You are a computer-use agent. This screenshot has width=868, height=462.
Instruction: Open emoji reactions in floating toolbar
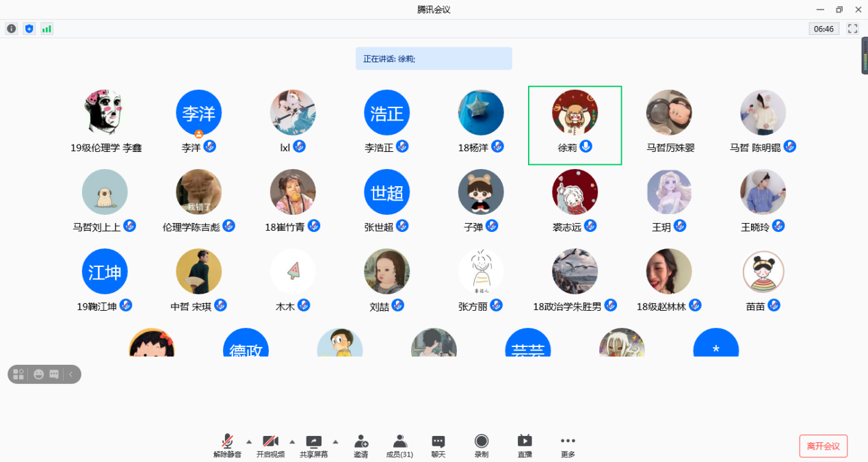(x=39, y=374)
